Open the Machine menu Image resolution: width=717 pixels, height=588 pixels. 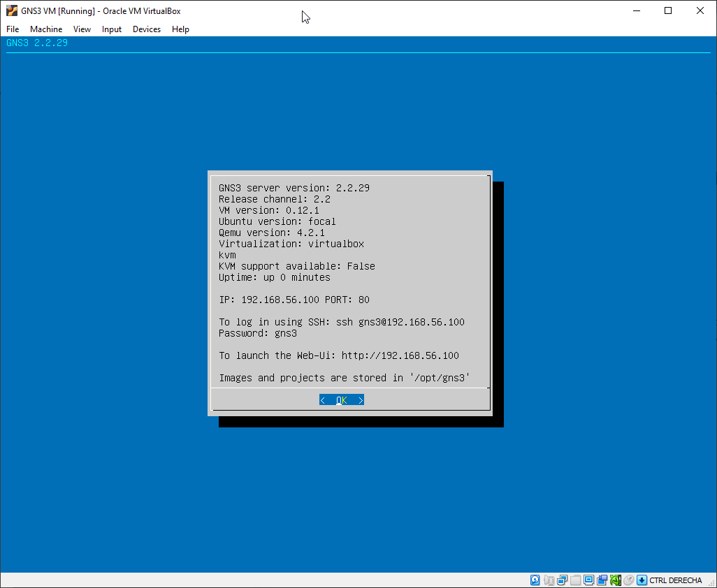pos(46,29)
